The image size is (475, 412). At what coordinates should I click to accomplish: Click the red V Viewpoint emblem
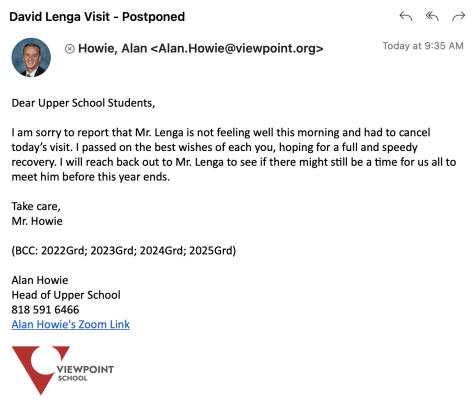(37, 370)
